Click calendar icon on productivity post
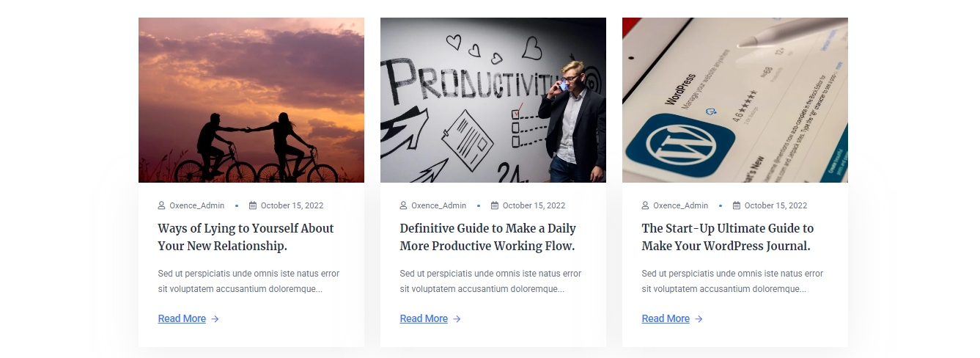The image size is (980, 358). [495, 205]
